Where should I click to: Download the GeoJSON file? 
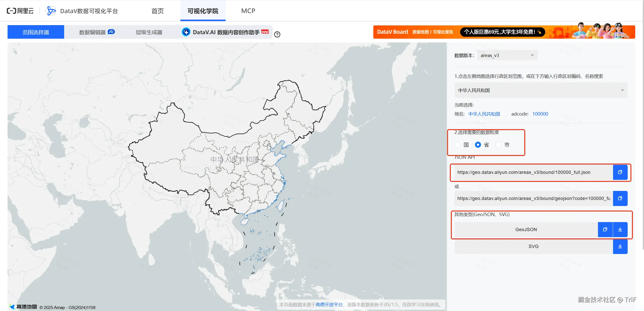click(x=620, y=229)
